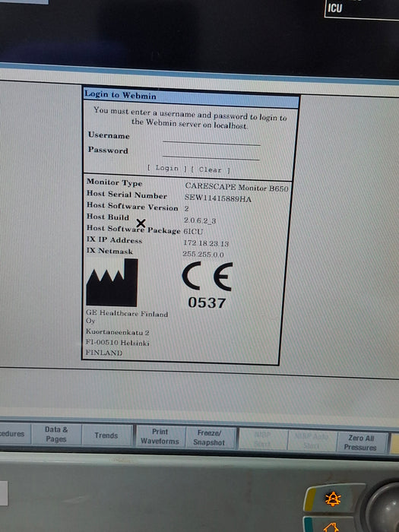Viewport: 399px width, 532px height.
Task: Click the 'IX Netmask' label
Action: point(109,251)
